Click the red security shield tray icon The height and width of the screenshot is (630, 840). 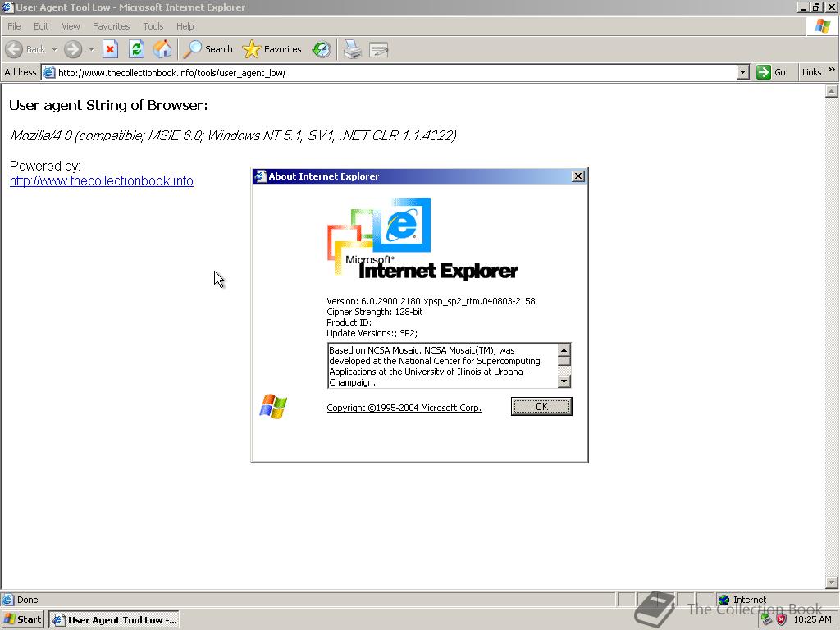(781, 620)
